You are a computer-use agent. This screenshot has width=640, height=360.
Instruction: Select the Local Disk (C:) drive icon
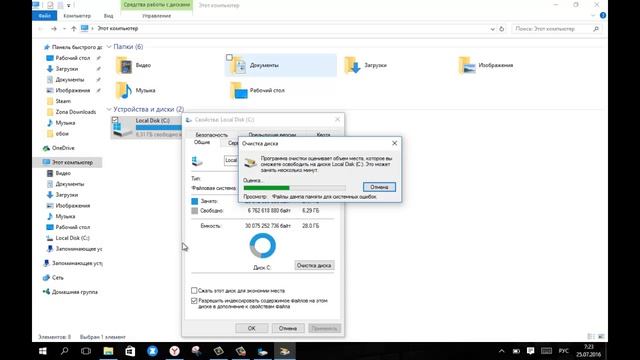[122, 128]
